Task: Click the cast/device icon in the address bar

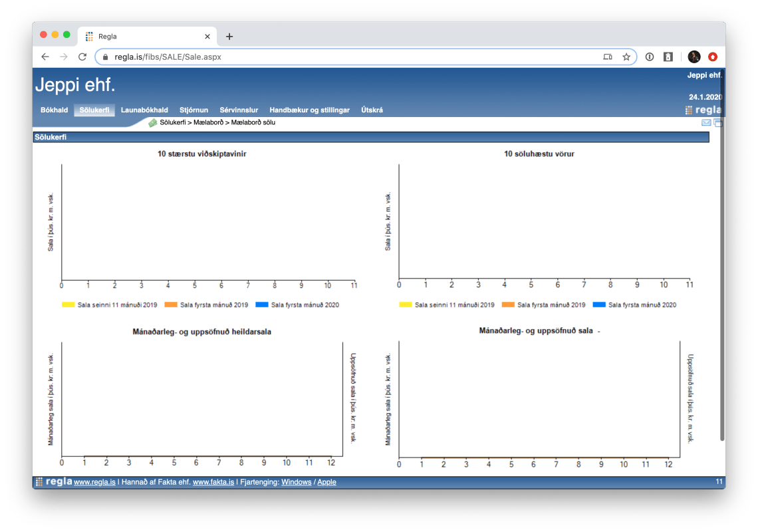Action: (608, 57)
